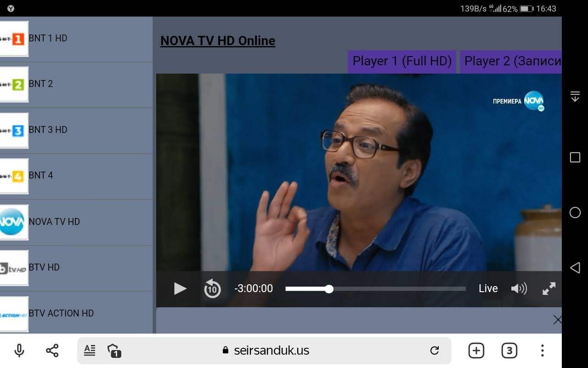Start voice search with microphone icon
Viewport: 588px width, 368px height.
[x=19, y=351]
